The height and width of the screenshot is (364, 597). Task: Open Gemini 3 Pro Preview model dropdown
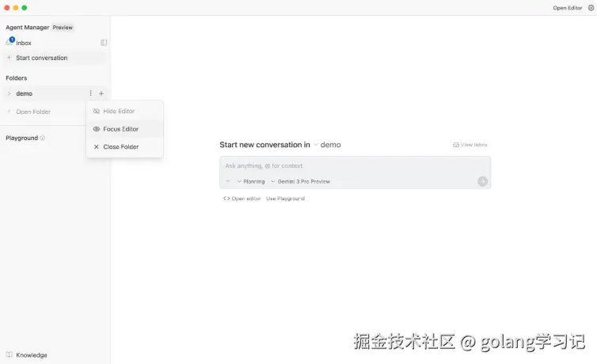[301, 181]
